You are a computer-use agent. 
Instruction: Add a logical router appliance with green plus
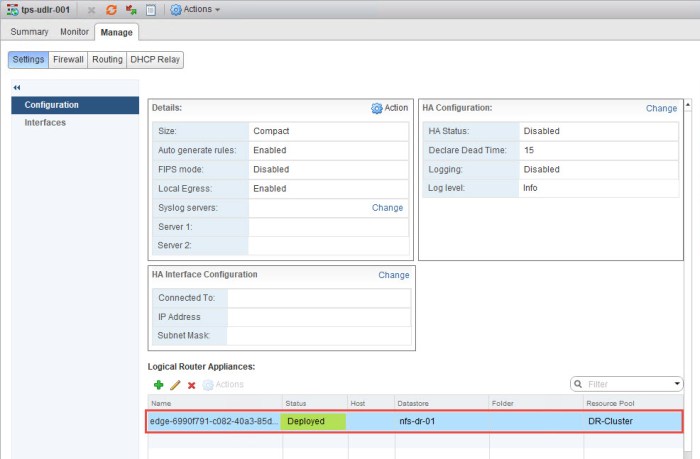(158, 384)
